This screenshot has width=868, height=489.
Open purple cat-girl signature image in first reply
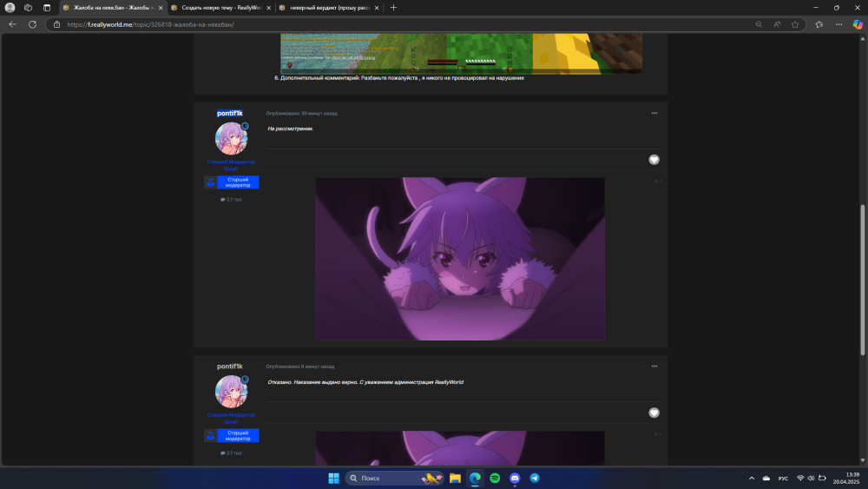click(x=460, y=259)
